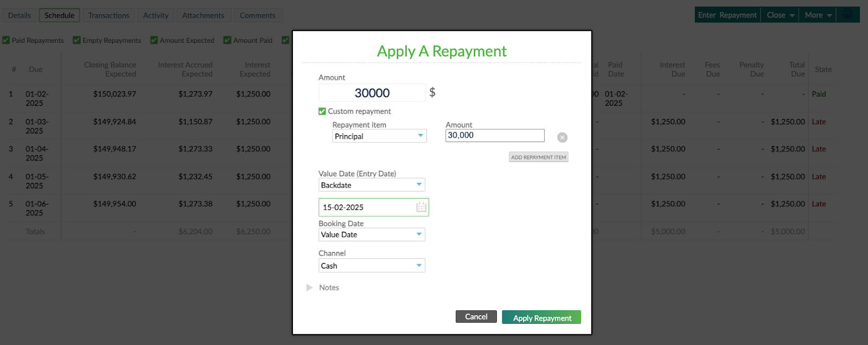Open the Repayment item Principal dropdown
Viewport: 868px width, 345px height.
coord(379,136)
